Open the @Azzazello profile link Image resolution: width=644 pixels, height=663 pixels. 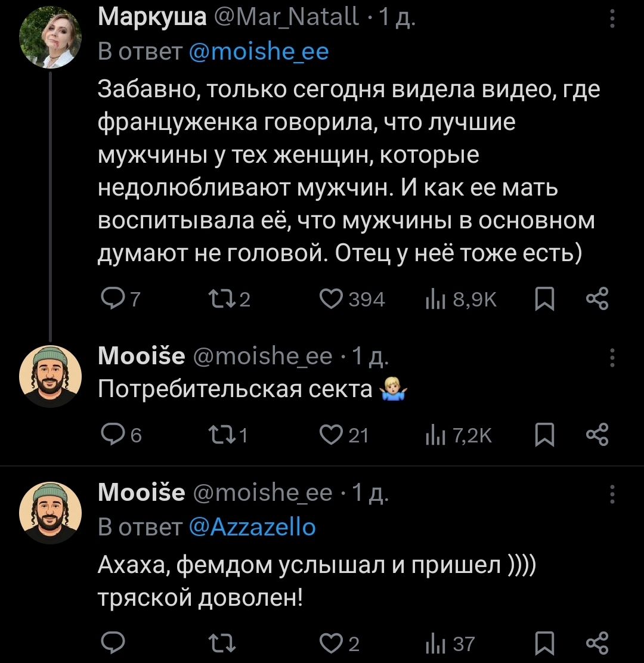252,526
